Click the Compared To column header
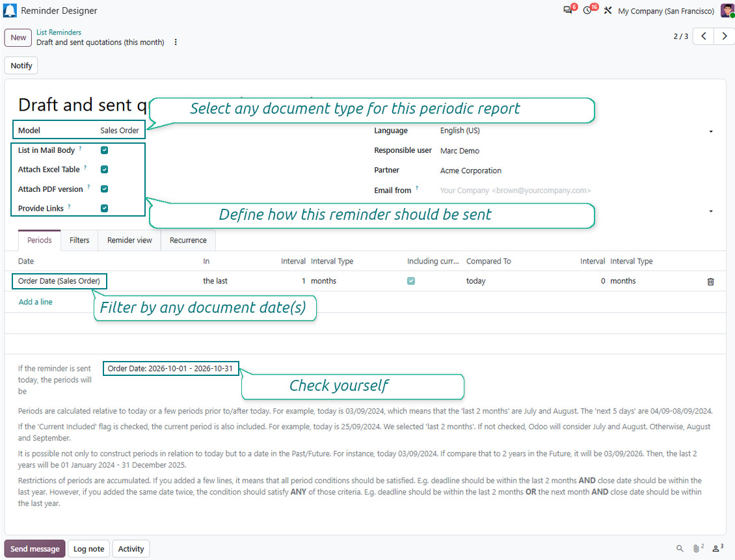The height and width of the screenshot is (560, 735). point(488,261)
